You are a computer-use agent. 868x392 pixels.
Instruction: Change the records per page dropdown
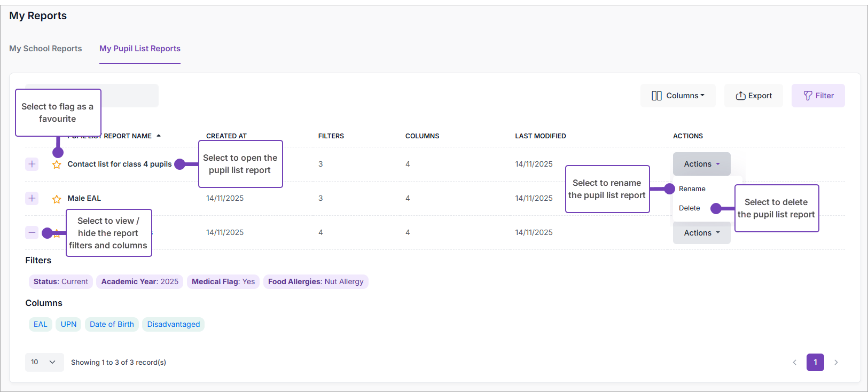tap(44, 362)
